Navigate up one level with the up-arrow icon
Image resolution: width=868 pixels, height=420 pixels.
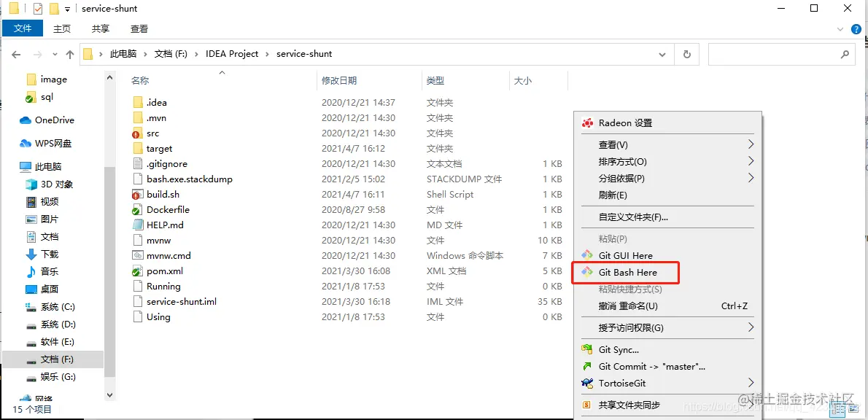point(69,53)
